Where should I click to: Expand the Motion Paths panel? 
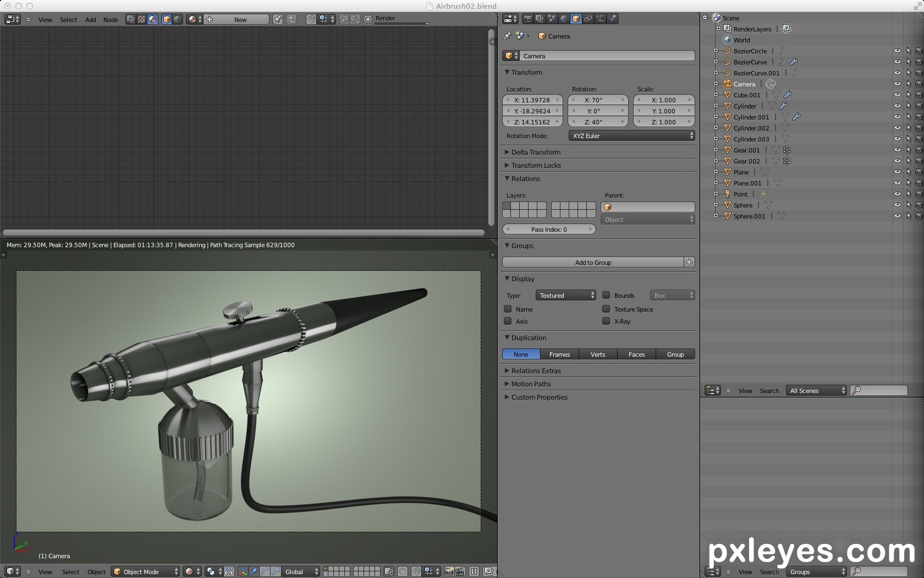507,384
